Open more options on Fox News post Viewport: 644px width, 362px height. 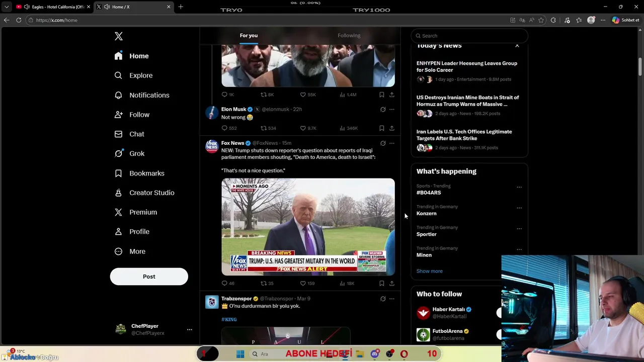tap(391, 143)
